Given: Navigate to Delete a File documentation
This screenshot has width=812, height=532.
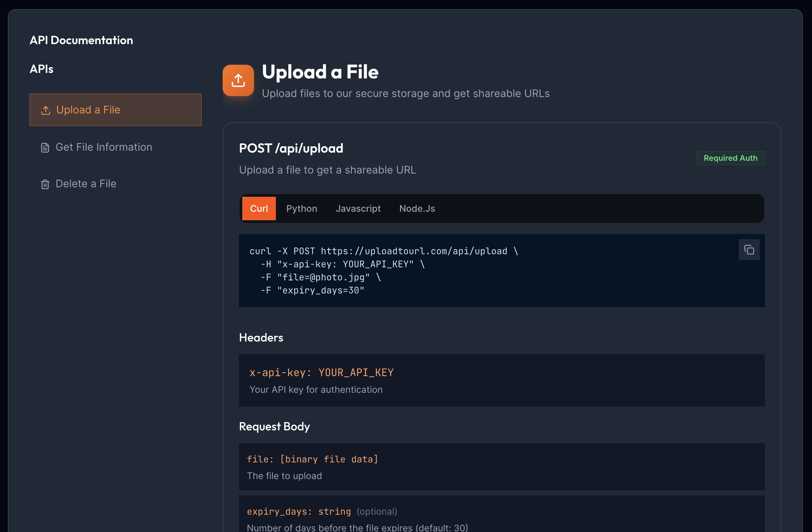Looking at the screenshot, I should point(86,184).
